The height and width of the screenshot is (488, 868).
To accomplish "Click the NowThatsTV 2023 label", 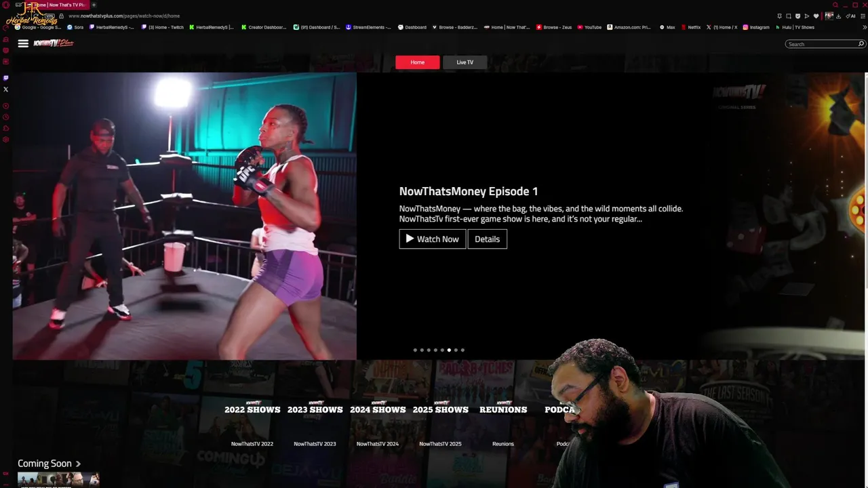I will [315, 444].
